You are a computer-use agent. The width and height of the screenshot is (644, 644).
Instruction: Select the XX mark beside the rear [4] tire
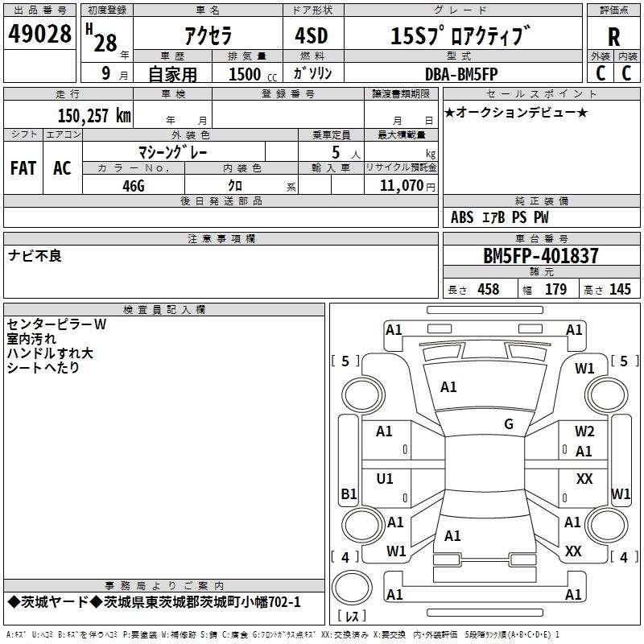pos(573,551)
